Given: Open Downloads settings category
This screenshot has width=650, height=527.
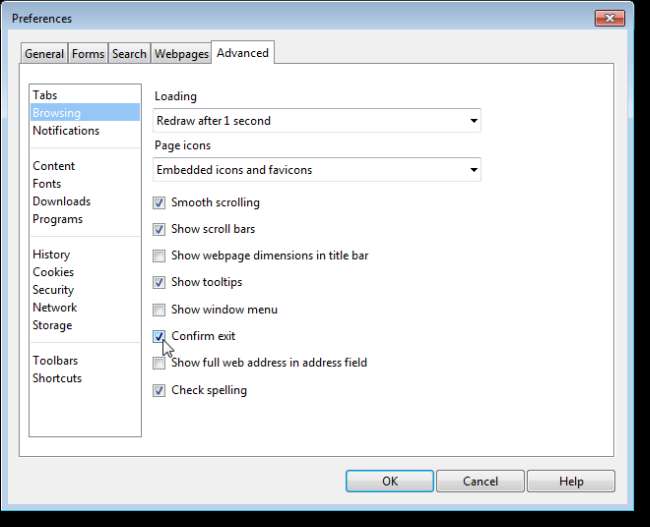Looking at the screenshot, I should (x=85, y=202).
